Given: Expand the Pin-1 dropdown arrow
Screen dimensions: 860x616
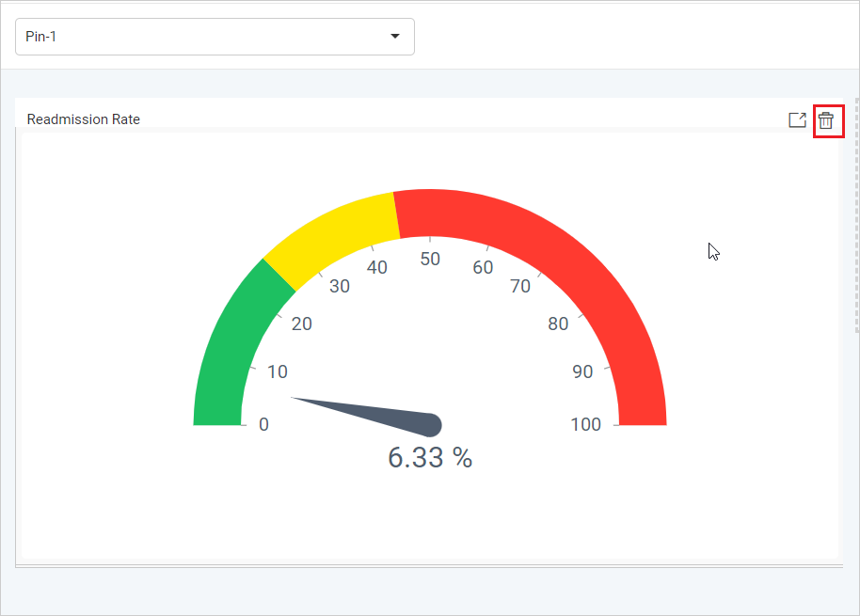Looking at the screenshot, I should (395, 37).
